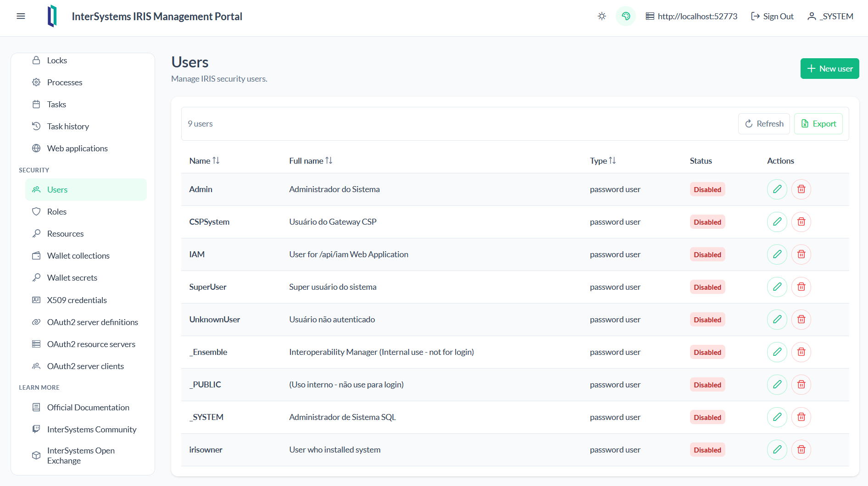Delete the _Ensemble user

click(801, 352)
